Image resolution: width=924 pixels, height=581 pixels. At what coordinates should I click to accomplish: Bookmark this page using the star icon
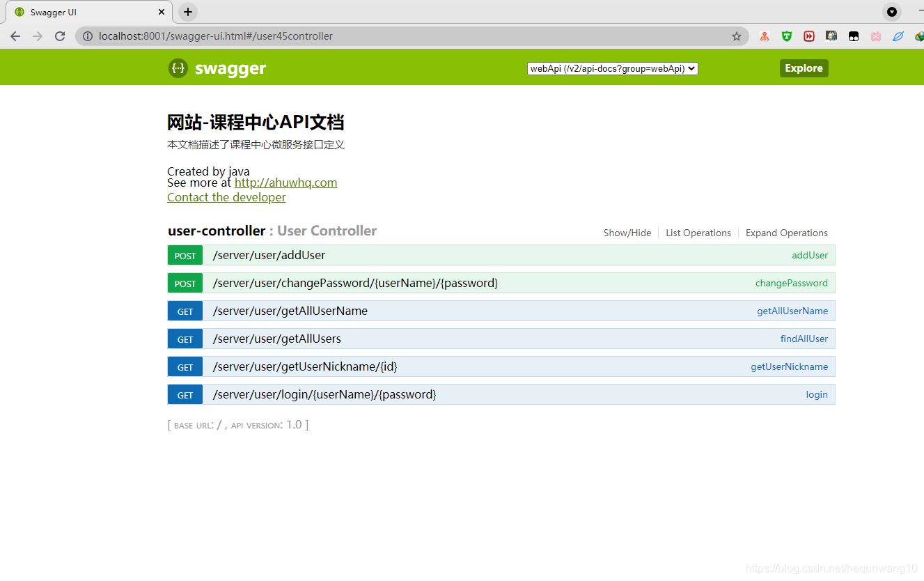pyautogui.click(x=736, y=36)
